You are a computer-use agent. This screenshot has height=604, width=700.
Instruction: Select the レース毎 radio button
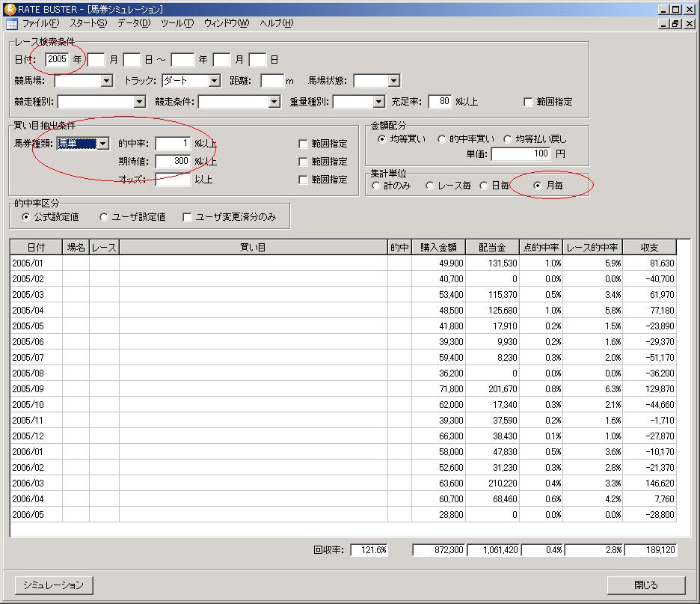point(429,186)
